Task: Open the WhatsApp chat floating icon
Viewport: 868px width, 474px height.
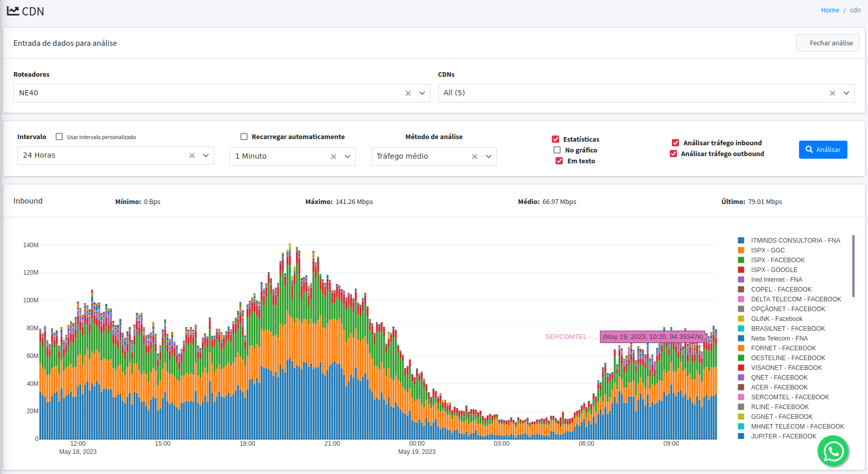Action: click(833, 451)
